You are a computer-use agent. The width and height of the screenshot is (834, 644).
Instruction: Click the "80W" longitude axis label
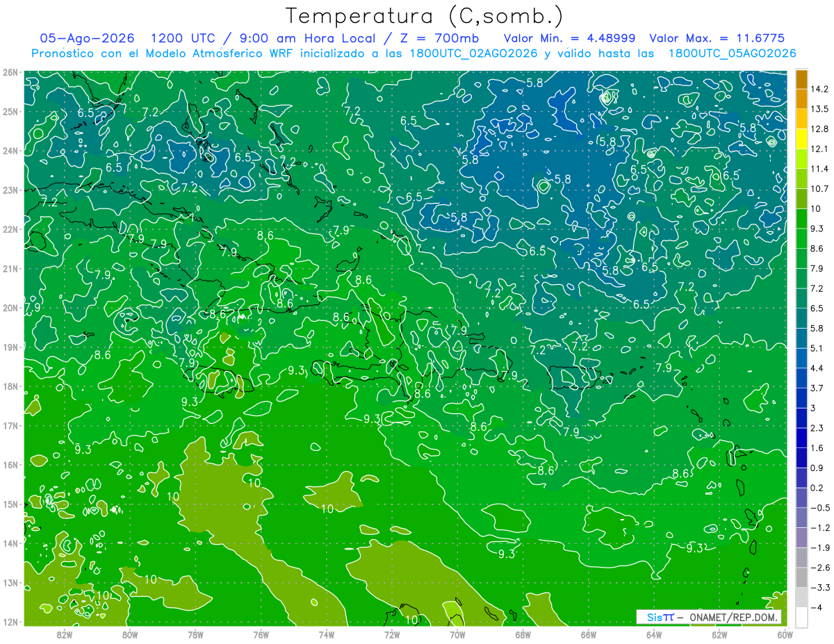(130, 634)
